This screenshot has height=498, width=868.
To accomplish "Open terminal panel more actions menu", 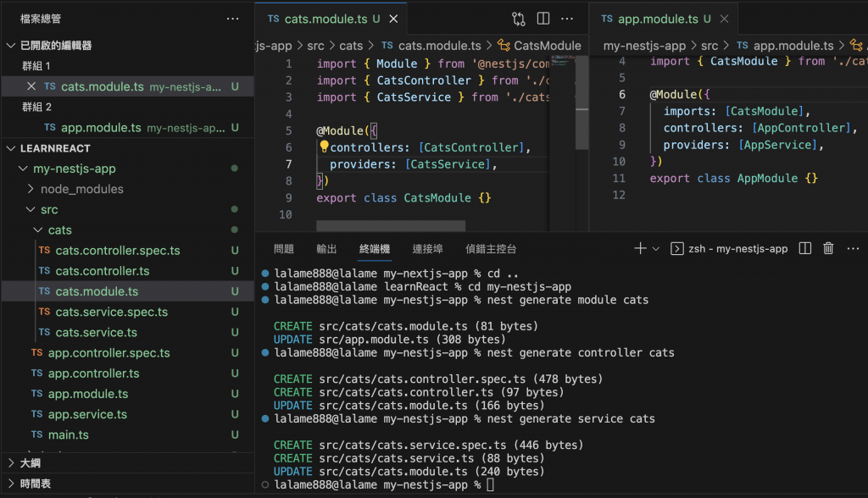I will [x=853, y=248].
